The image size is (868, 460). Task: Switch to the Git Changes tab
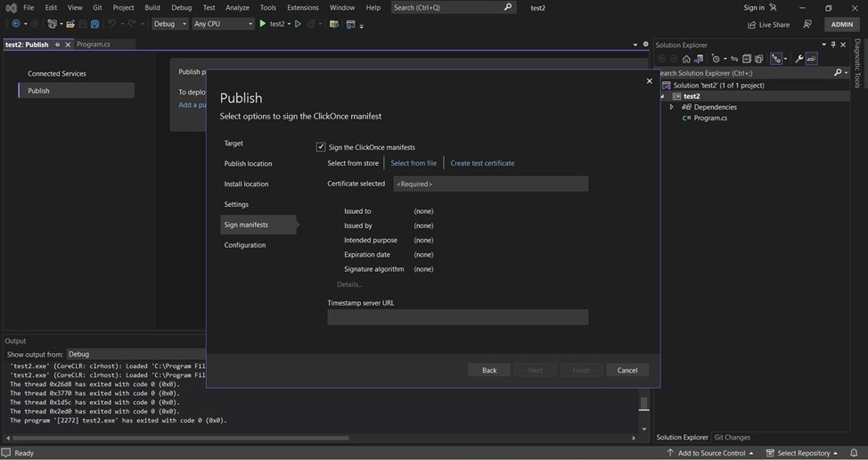[732, 438]
